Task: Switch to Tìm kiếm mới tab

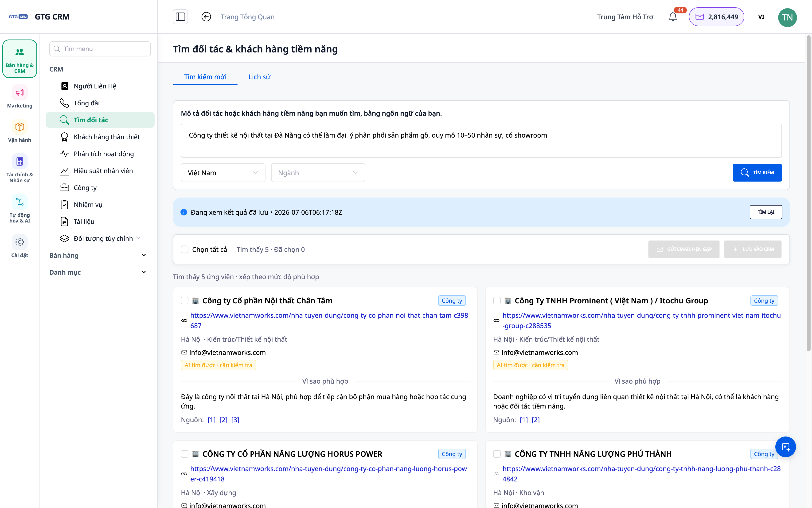Action: pos(205,77)
